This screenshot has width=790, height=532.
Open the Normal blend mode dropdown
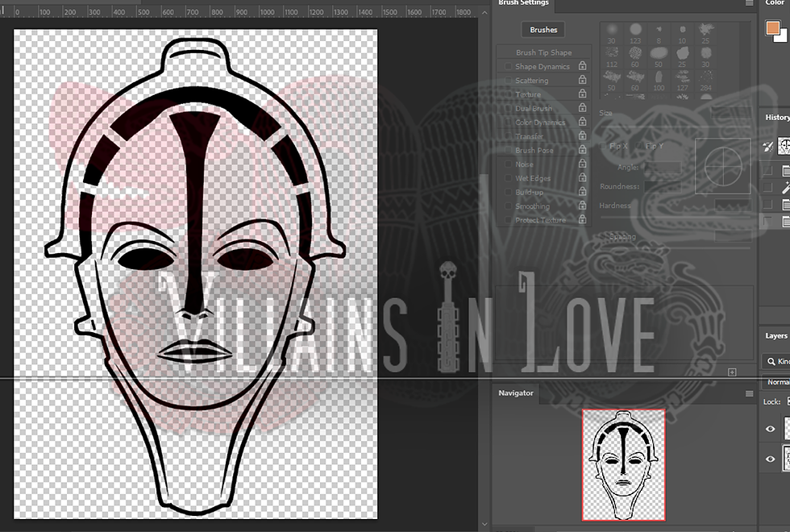(775, 382)
